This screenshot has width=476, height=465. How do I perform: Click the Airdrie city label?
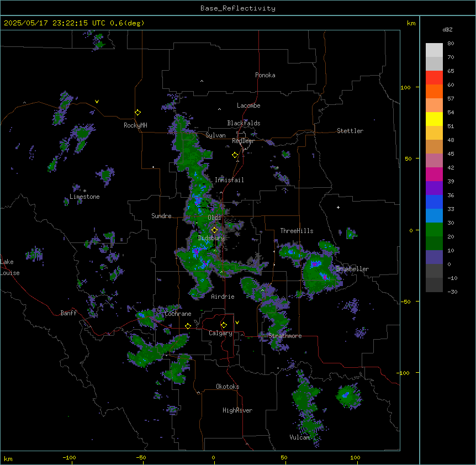223,297
